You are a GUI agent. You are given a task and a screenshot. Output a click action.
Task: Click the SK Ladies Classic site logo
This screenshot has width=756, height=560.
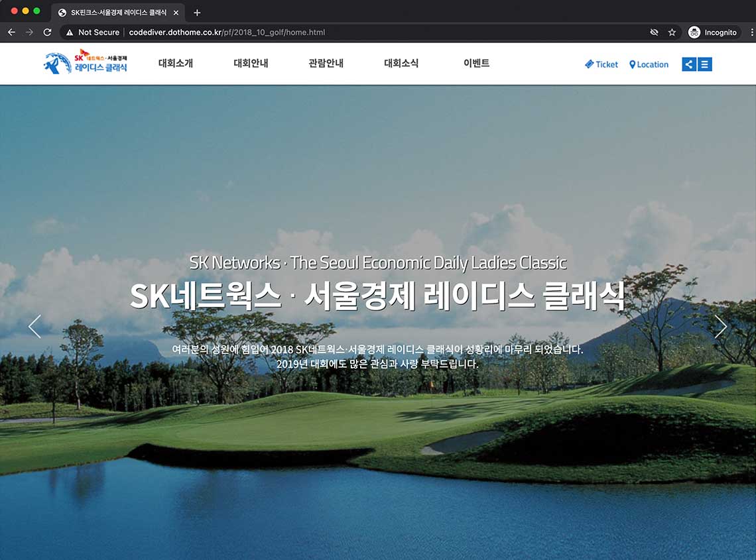(x=86, y=63)
